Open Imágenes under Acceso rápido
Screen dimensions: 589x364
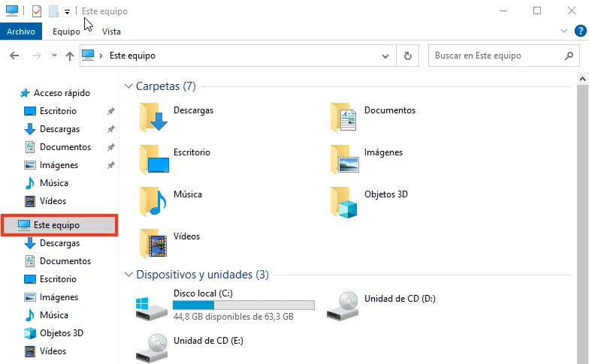pyautogui.click(x=51, y=165)
